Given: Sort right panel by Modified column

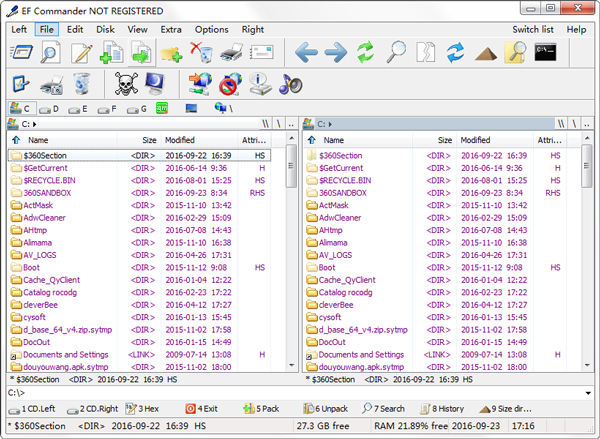Looking at the screenshot, I should coord(494,140).
